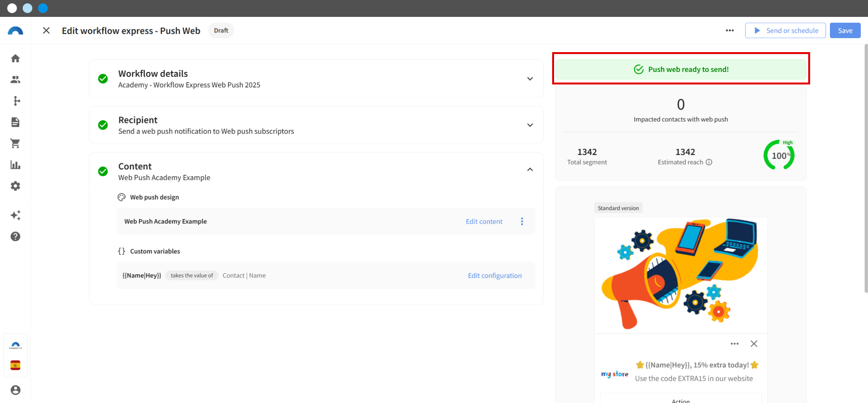This screenshot has width=868, height=403.
Task: Click the Estimated reach label
Action: pyautogui.click(x=680, y=162)
